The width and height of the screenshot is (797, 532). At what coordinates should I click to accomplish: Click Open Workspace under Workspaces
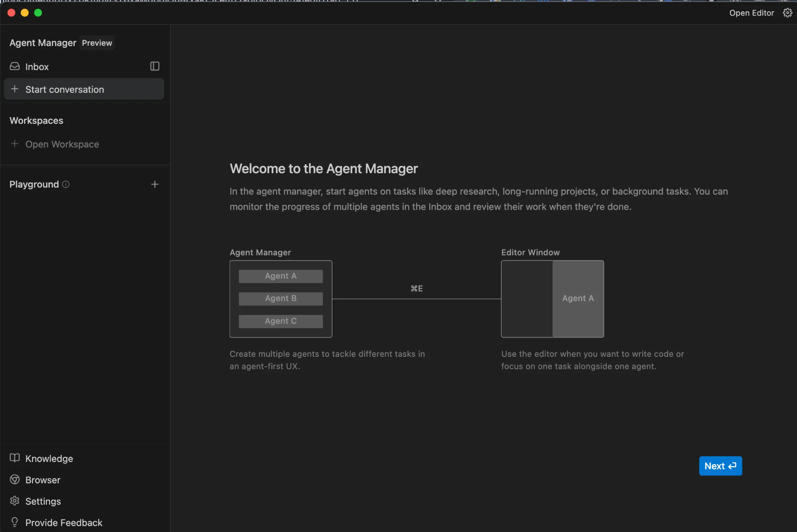(x=62, y=144)
